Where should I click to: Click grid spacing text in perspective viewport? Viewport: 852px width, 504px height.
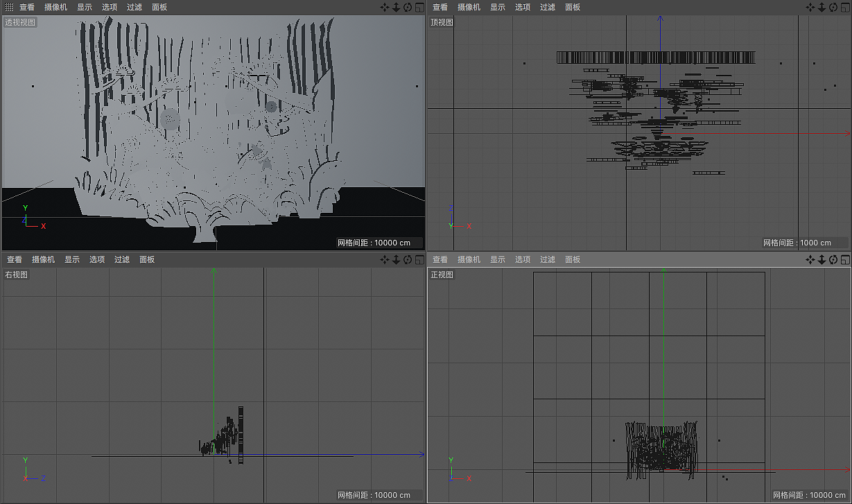point(374,243)
